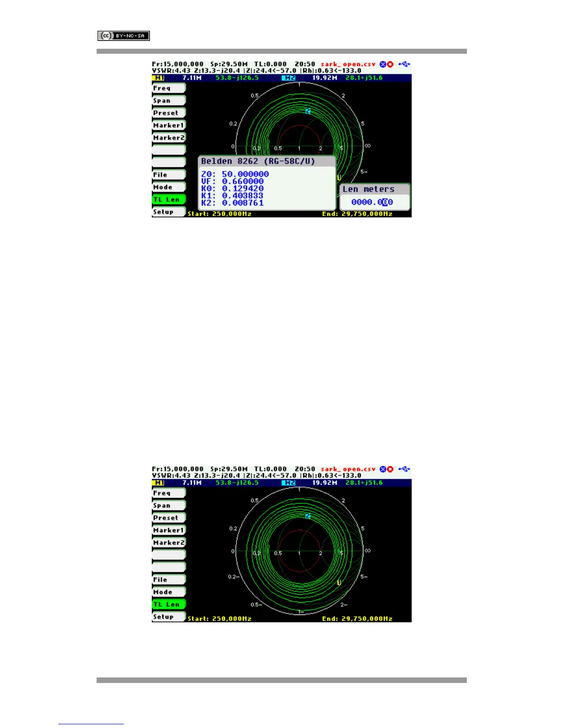The height and width of the screenshot is (728, 563).
Task: Click the 19.92M marker frequency in the upper screenshot
Action: pos(325,78)
